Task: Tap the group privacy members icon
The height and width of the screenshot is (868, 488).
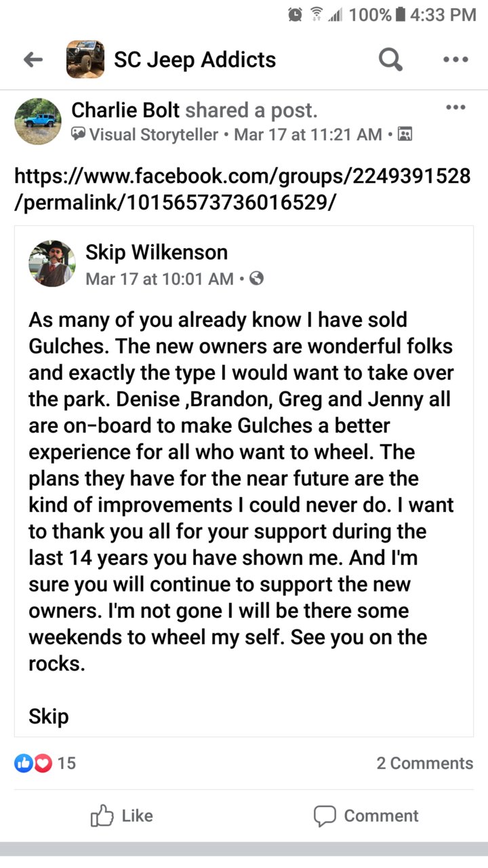Action: [x=405, y=134]
